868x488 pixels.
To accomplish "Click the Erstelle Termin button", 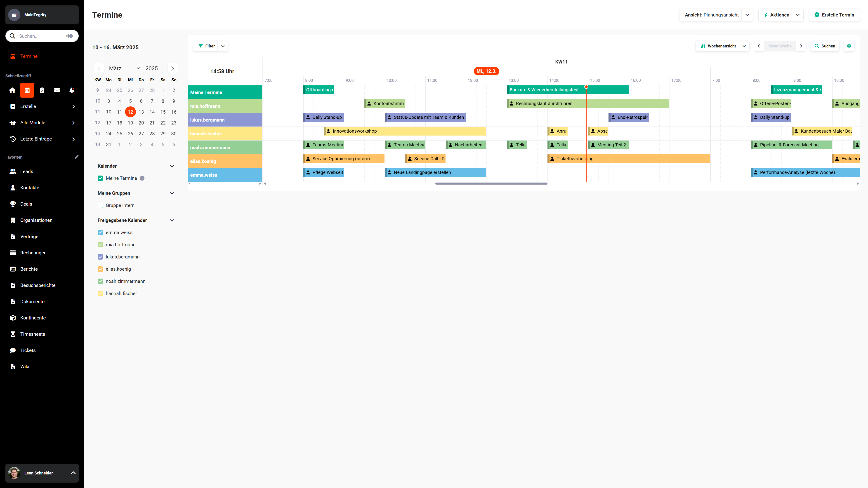I will [834, 15].
